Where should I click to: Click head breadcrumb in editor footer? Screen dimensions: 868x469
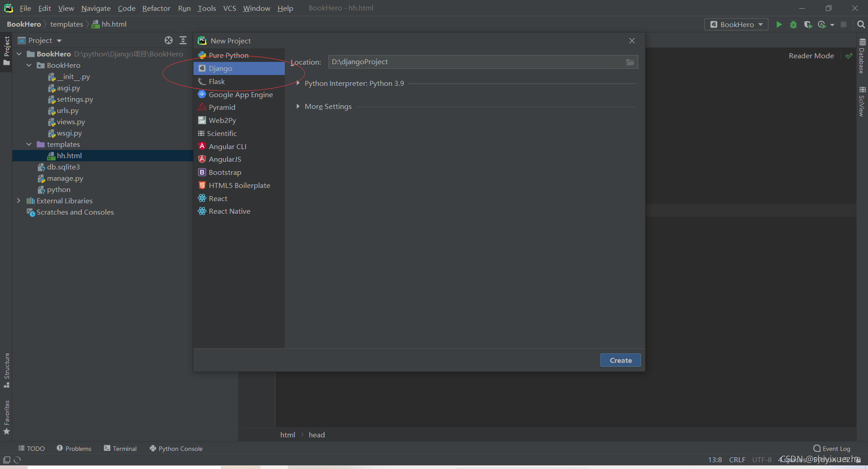(316, 435)
